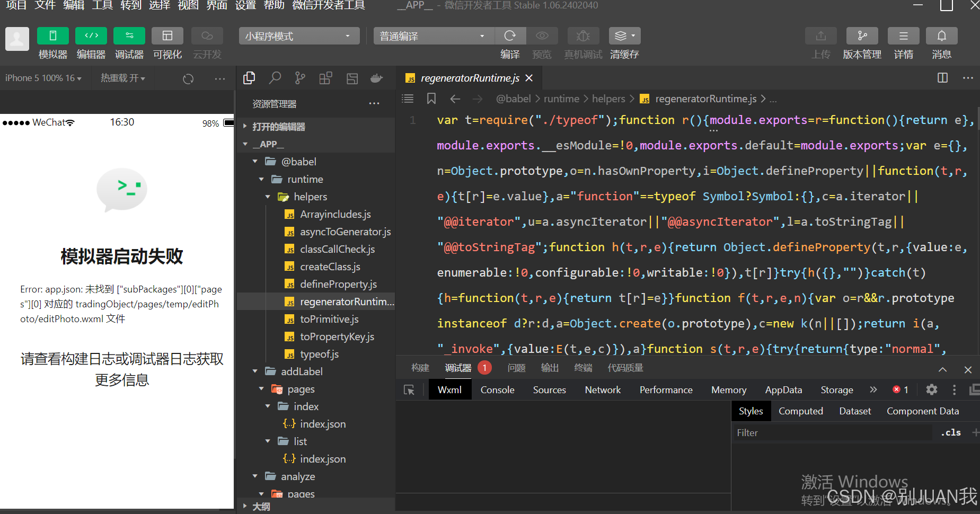980x514 pixels.
Task: Switch to the 代码质量 tab
Action: tap(625, 368)
